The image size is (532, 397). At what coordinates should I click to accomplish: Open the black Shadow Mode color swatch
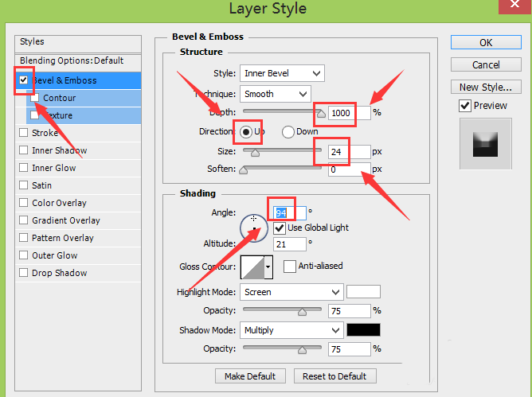(x=363, y=330)
